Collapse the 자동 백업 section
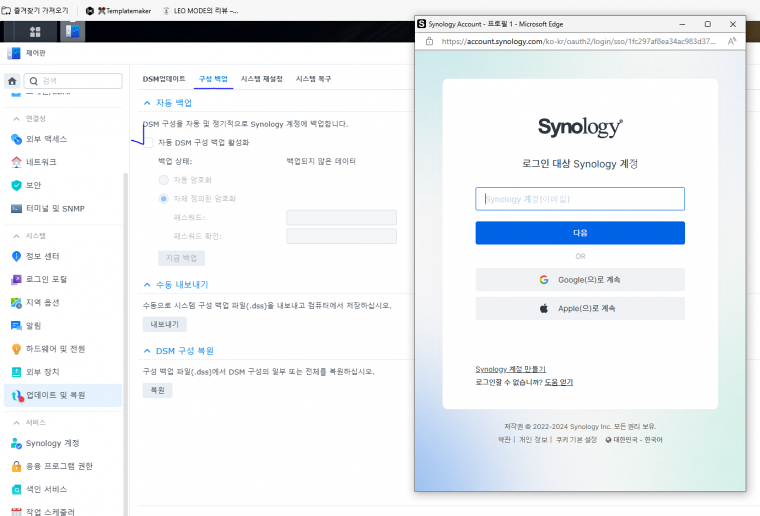This screenshot has height=516, width=760. coord(147,103)
